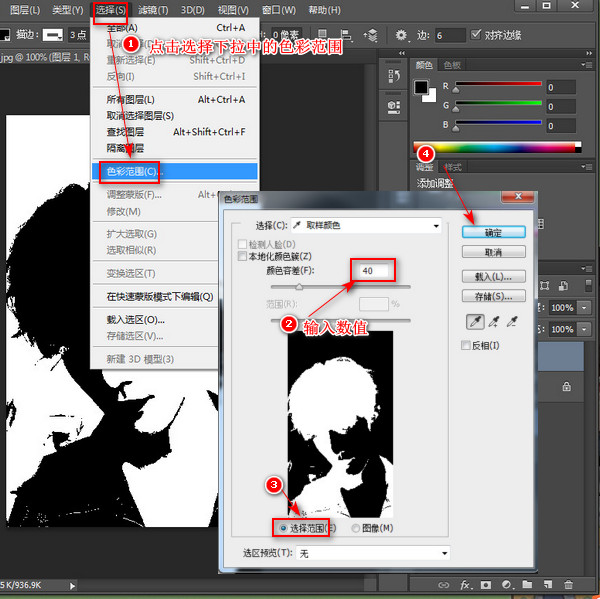600x599 pixels.
Task: Open the 视图(V) menu
Action: click(x=233, y=10)
